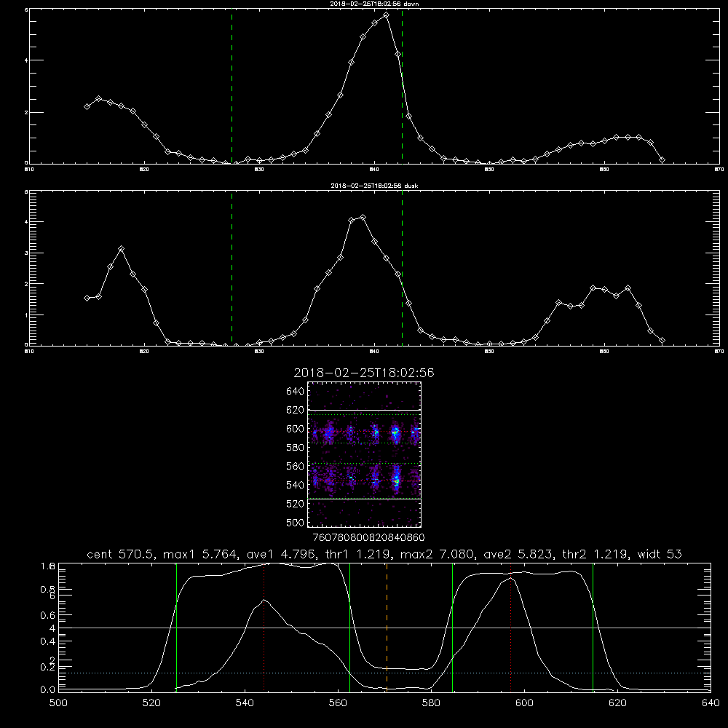
Task: Click the heatmap x-axis label string "760780800820840860"
Action: pyautogui.click(x=368, y=537)
